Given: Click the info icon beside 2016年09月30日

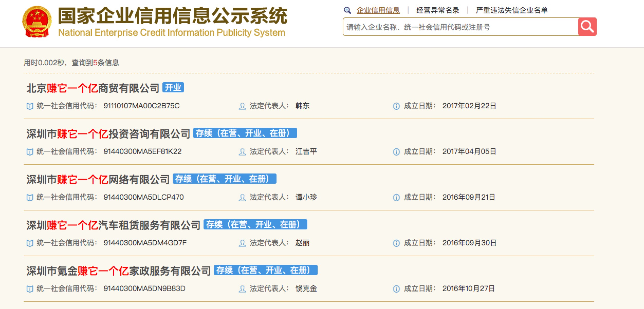Looking at the screenshot, I should coord(396,243).
